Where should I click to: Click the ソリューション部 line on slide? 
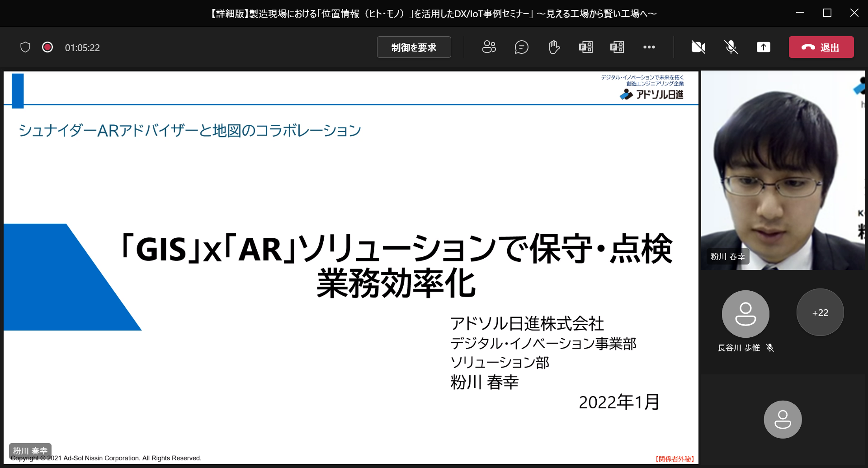pos(500,363)
